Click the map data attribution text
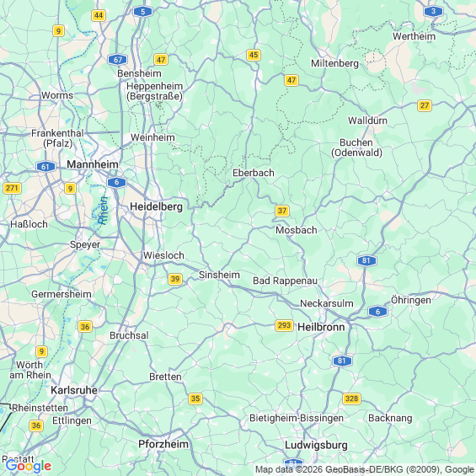 (x=365, y=469)
